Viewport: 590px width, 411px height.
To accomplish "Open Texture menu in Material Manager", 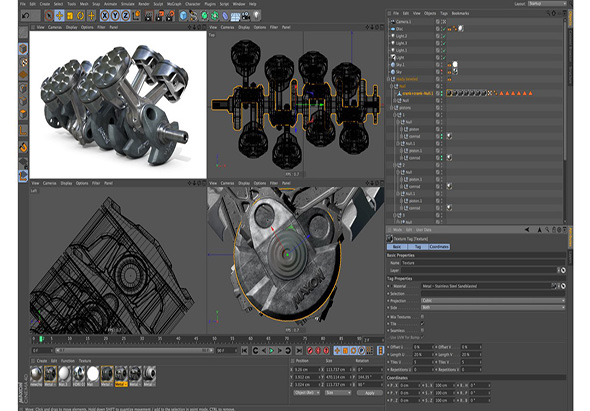I will [85, 361].
